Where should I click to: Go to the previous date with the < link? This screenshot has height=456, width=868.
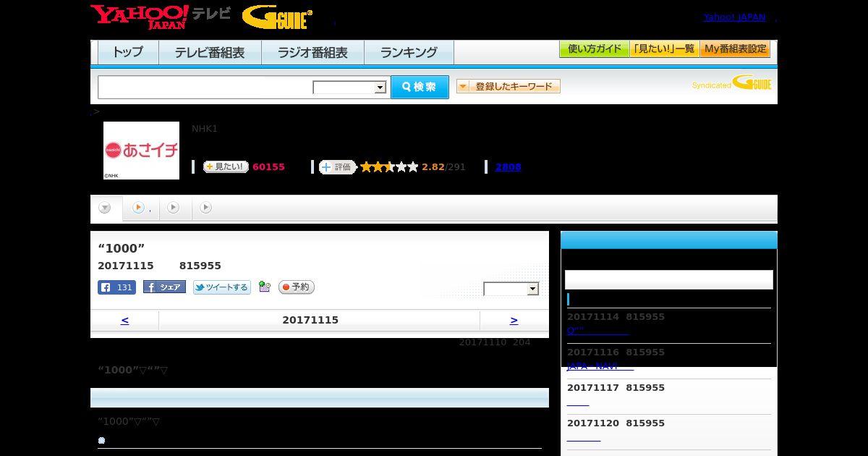pyautogui.click(x=124, y=320)
